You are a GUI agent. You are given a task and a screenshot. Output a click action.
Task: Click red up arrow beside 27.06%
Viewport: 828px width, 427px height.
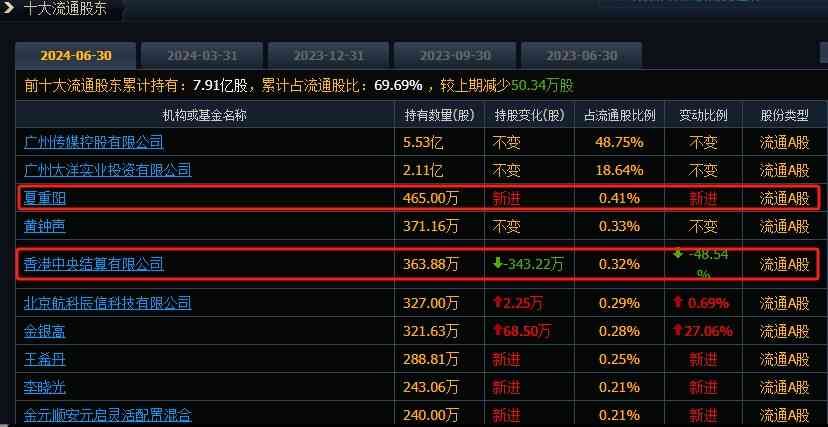[x=679, y=330]
